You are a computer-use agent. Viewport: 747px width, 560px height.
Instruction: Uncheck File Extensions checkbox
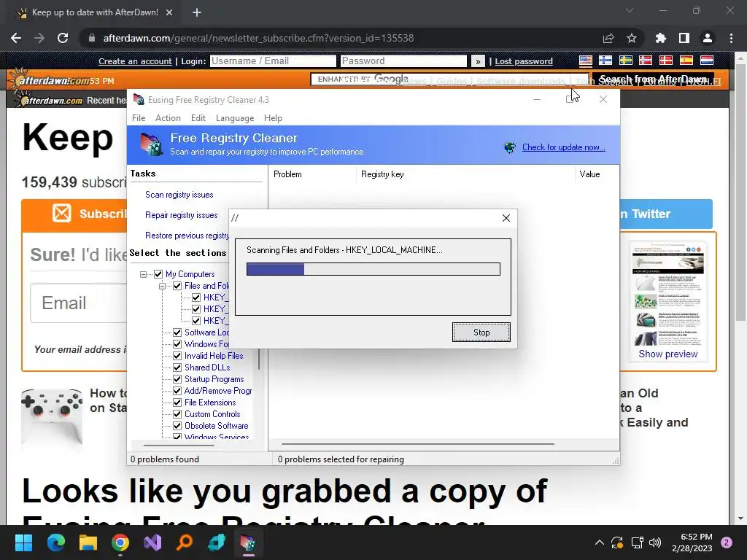coord(177,402)
